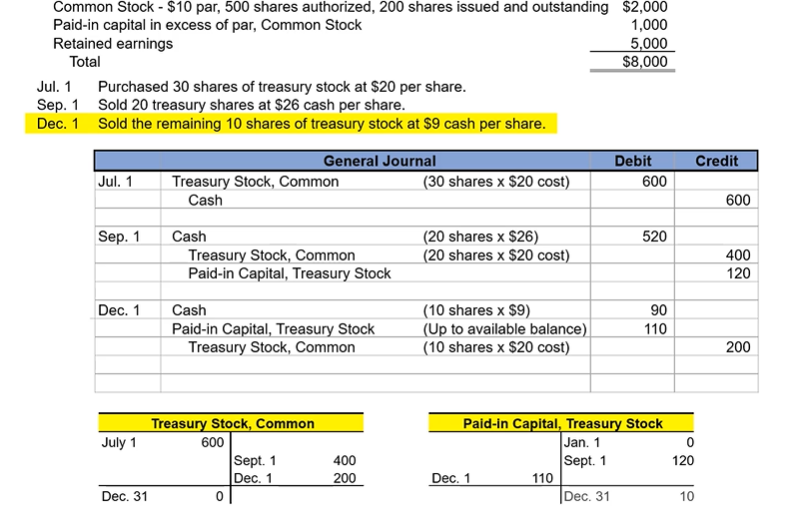
Task: Select the Credit column header
Action: pos(716,161)
